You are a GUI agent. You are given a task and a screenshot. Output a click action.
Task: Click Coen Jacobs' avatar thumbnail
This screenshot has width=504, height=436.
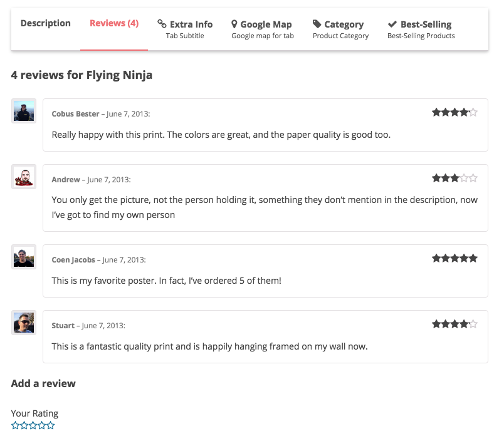click(24, 257)
